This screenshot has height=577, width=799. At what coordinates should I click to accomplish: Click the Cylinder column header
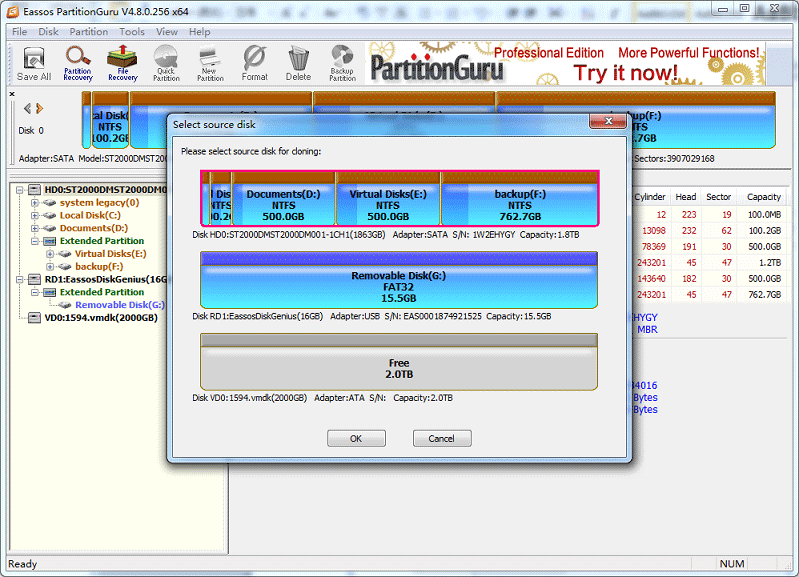pyautogui.click(x=650, y=197)
